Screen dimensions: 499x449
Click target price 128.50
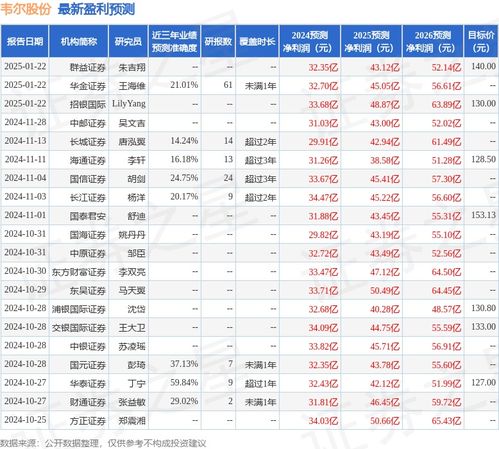pyautogui.click(x=483, y=159)
